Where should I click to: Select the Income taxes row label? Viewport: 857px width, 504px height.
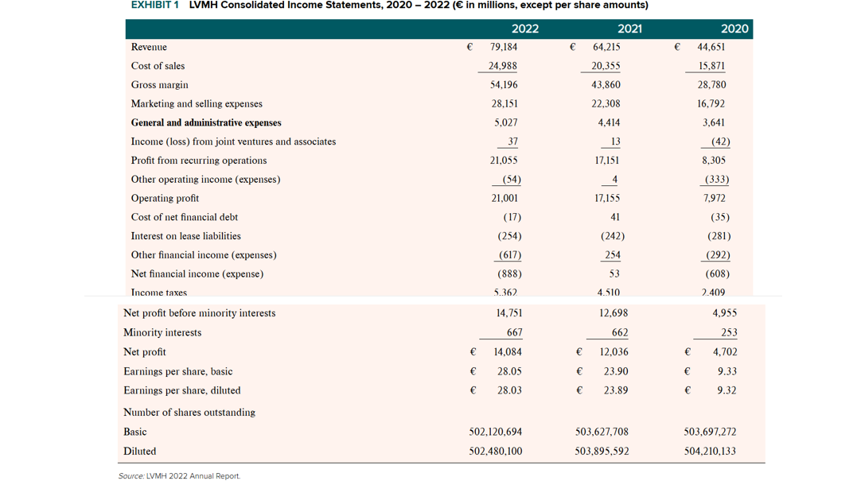(157, 293)
